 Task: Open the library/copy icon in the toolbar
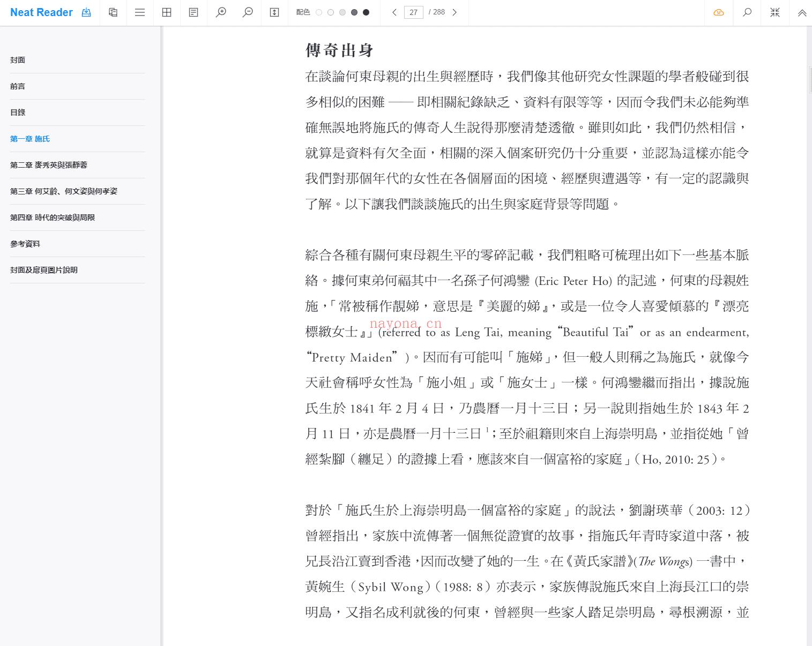pos(113,12)
